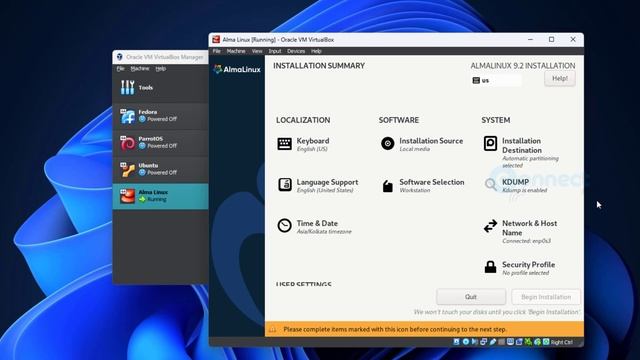Open Installation Source option

tap(422, 144)
